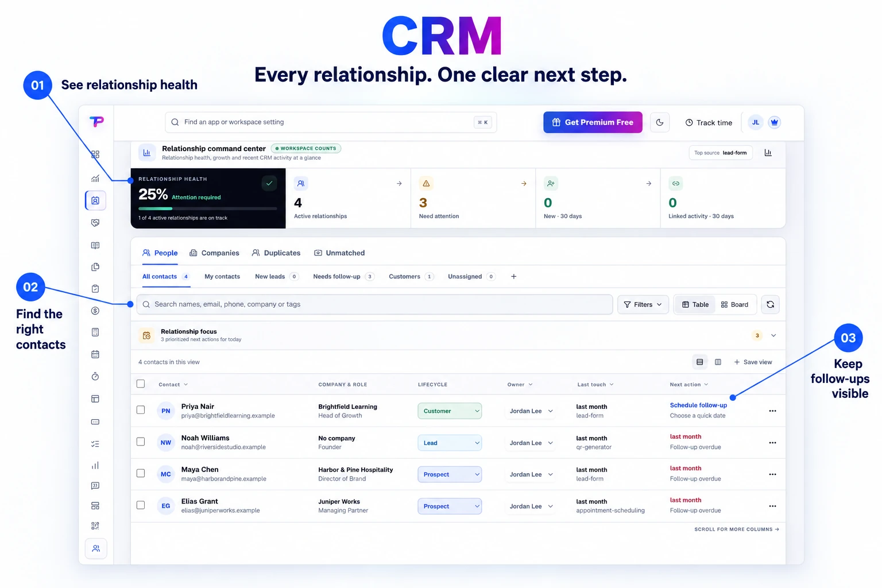Click the Track time button

click(x=709, y=122)
